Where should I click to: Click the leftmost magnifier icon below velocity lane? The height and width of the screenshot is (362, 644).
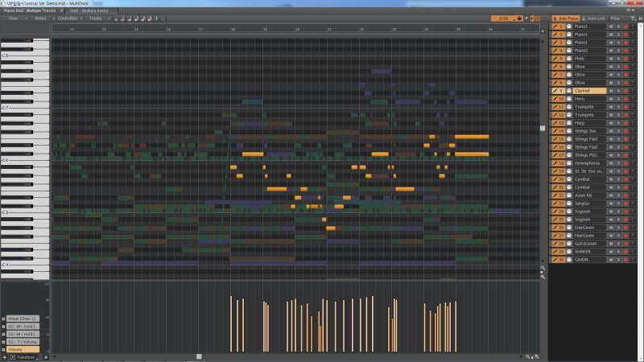[x=527, y=356]
